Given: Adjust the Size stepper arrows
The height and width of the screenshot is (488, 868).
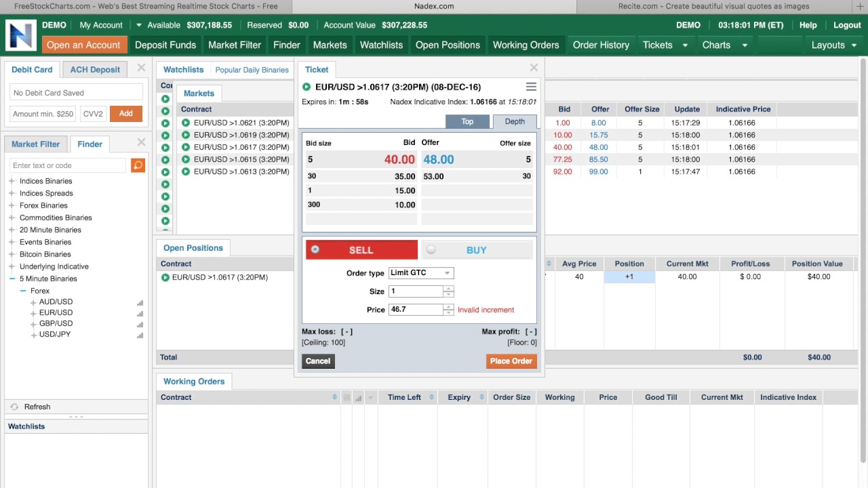Looking at the screenshot, I should coord(448,291).
